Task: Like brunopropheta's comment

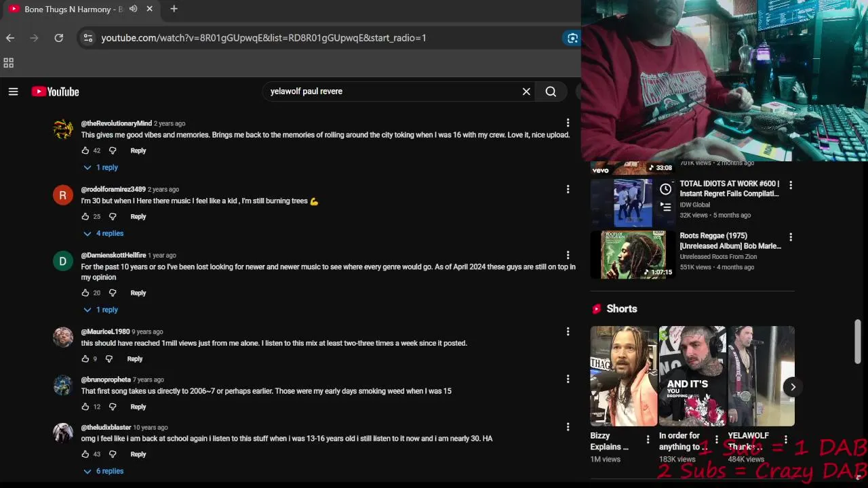Action: [x=85, y=407]
